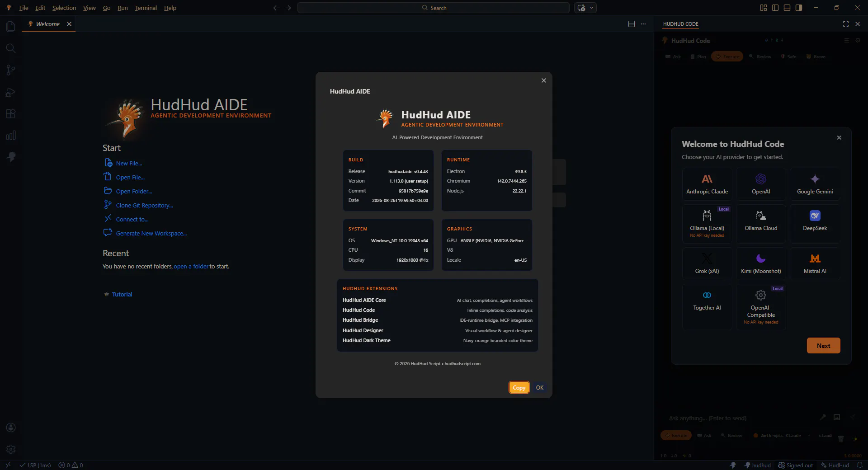Click the Signed out status bar item
This screenshot has width=868, height=470.
pyautogui.click(x=796, y=465)
